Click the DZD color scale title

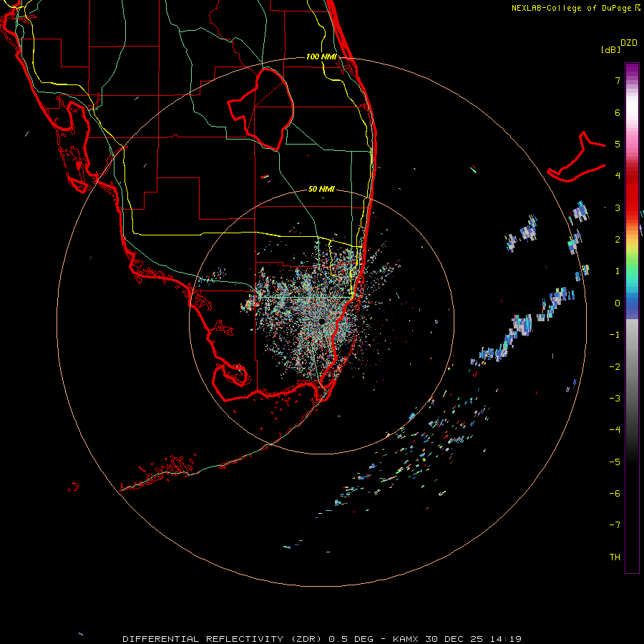click(629, 43)
